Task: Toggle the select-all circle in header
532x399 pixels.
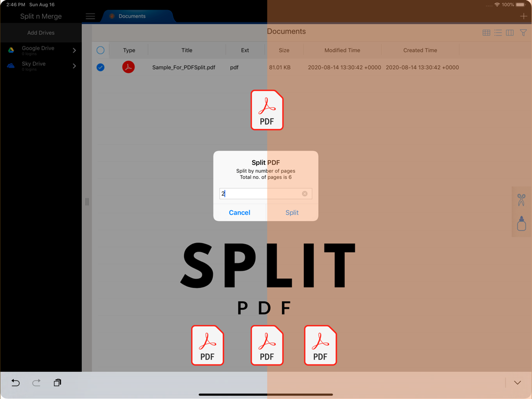Action: tap(101, 50)
